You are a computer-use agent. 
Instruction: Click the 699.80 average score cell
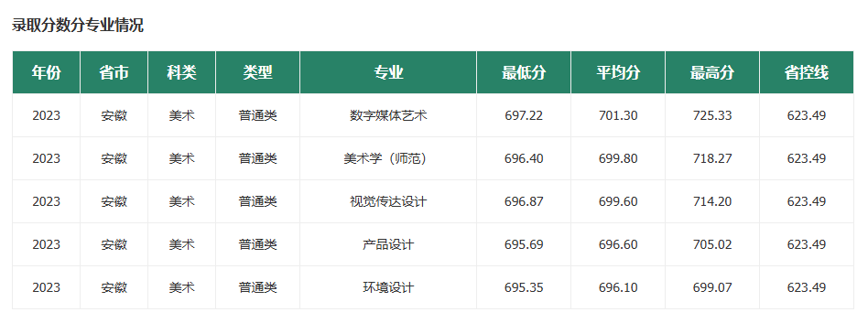pos(618,158)
